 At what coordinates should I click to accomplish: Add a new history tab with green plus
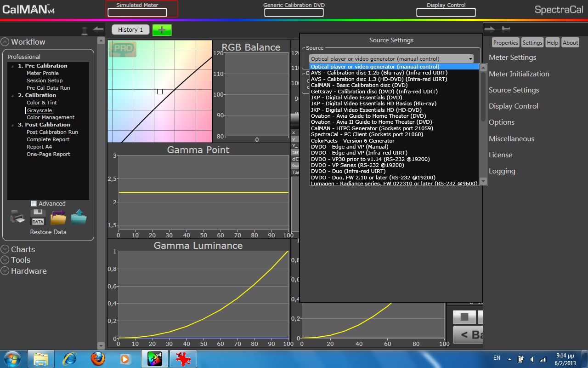[x=162, y=29]
